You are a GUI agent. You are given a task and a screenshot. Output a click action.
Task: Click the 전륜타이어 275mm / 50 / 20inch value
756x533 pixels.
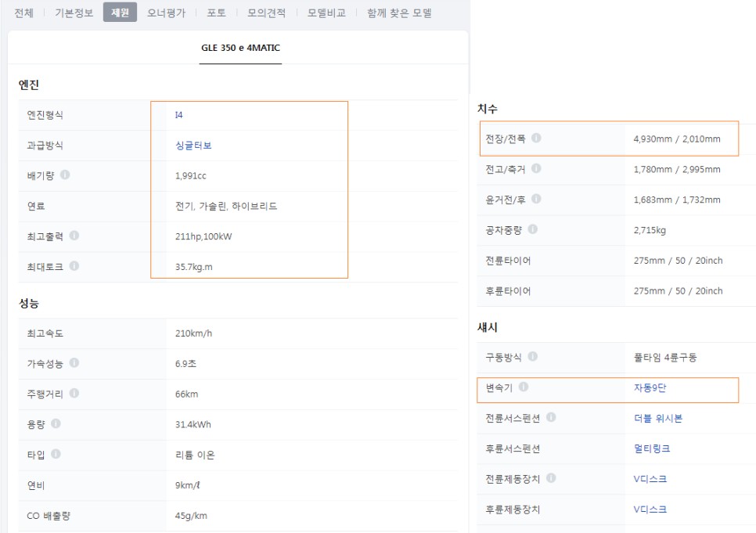(x=678, y=261)
